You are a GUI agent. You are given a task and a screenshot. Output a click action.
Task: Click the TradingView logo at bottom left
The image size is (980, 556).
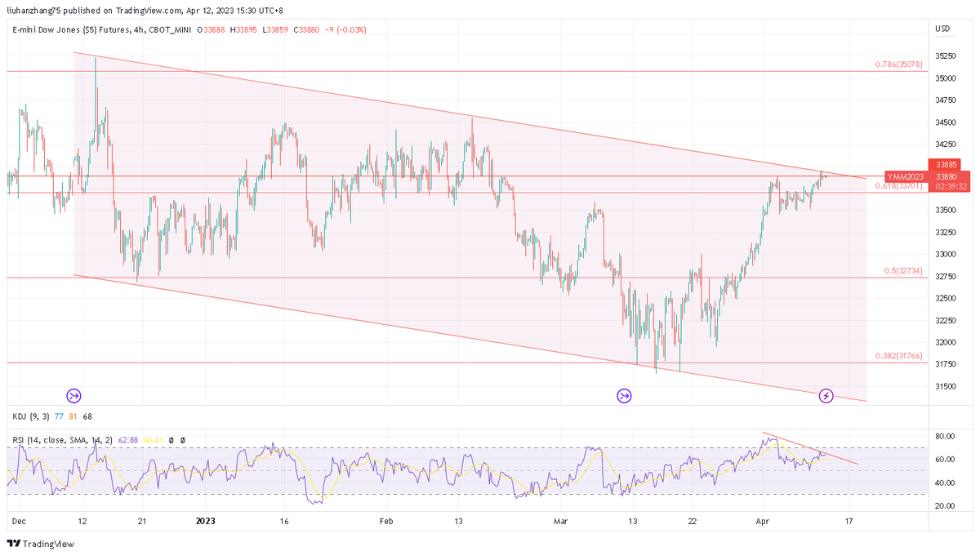point(41,544)
